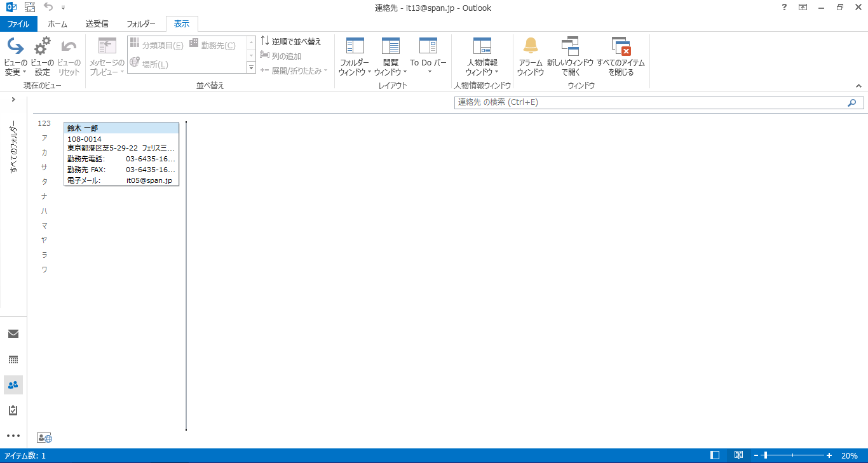868x463 pixels.
Task: Open the 送受信 tab
Action: tap(97, 24)
